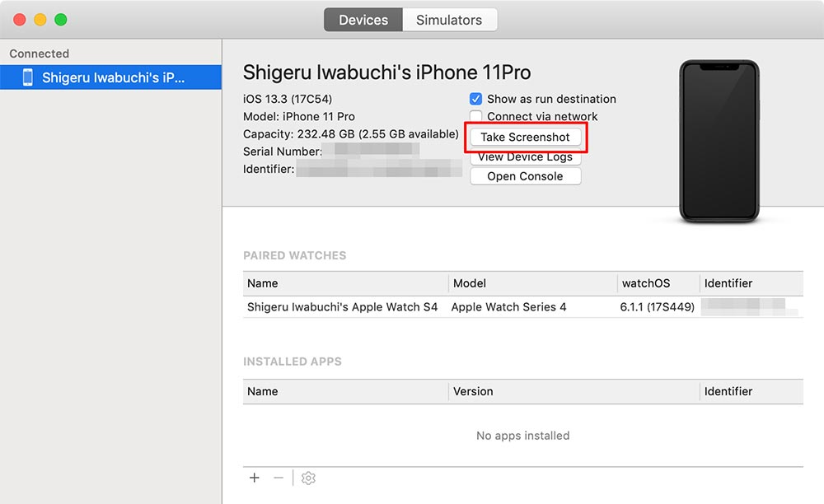Click the Apple Watch Series 4 model cell
824x504 pixels.
click(x=508, y=307)
